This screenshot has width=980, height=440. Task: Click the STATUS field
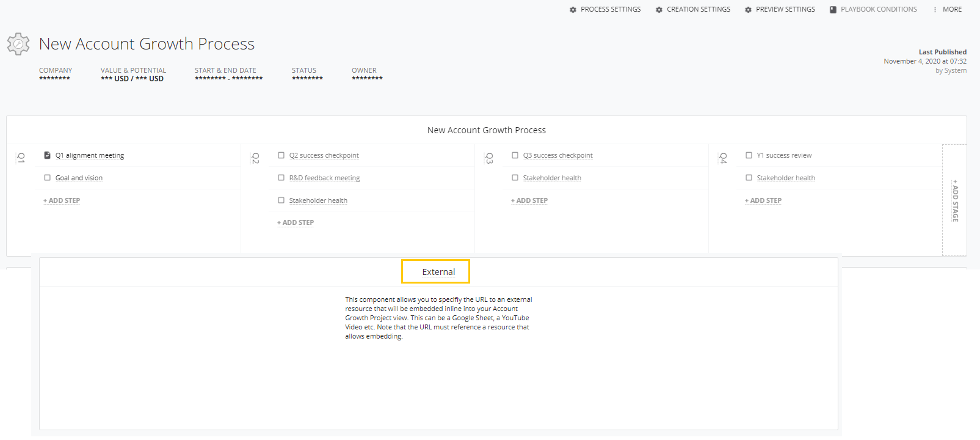pyautogui.click(x=307, y=75)
